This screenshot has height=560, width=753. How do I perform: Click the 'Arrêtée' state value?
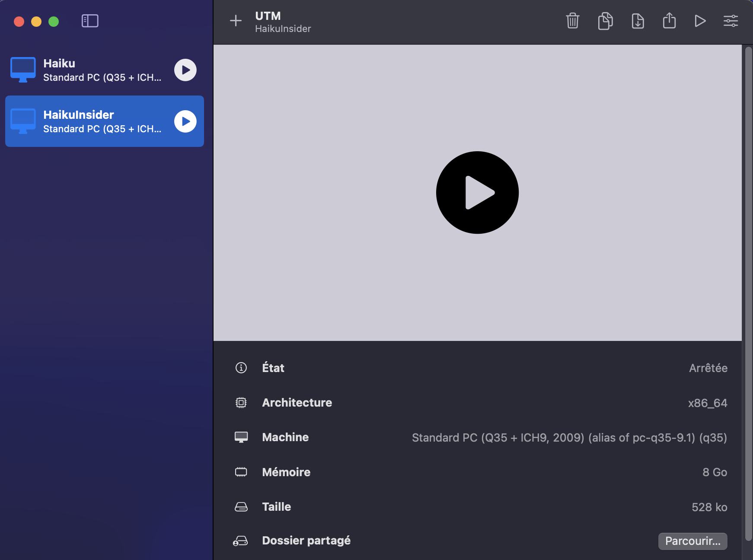(708, 368)
